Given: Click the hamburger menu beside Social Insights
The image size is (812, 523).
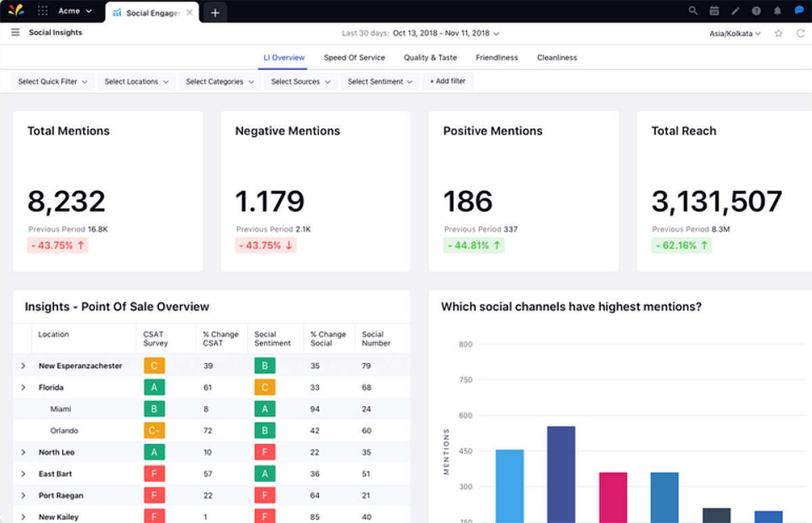Looking at the screenshot, I should click(x=15, y=32).
